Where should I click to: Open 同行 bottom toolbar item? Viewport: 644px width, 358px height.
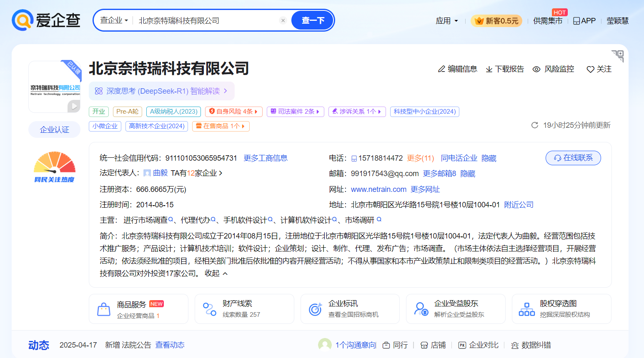[395, 345]
